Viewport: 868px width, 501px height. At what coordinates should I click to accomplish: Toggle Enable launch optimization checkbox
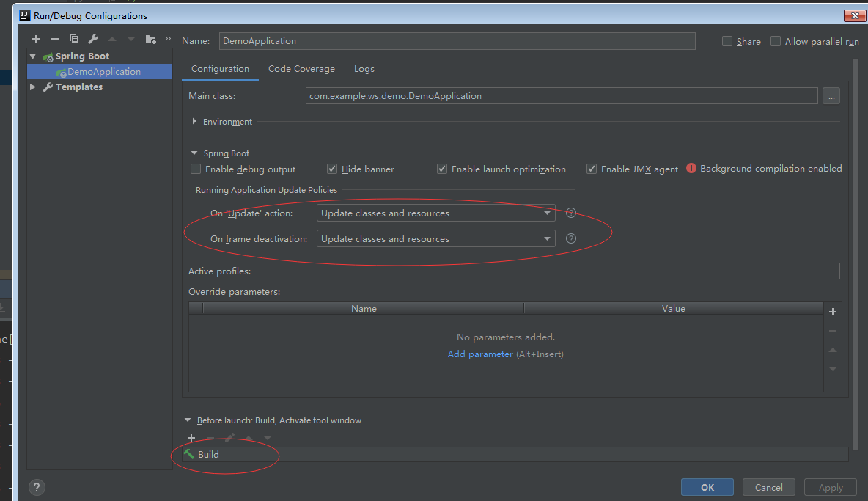point(442,169)
